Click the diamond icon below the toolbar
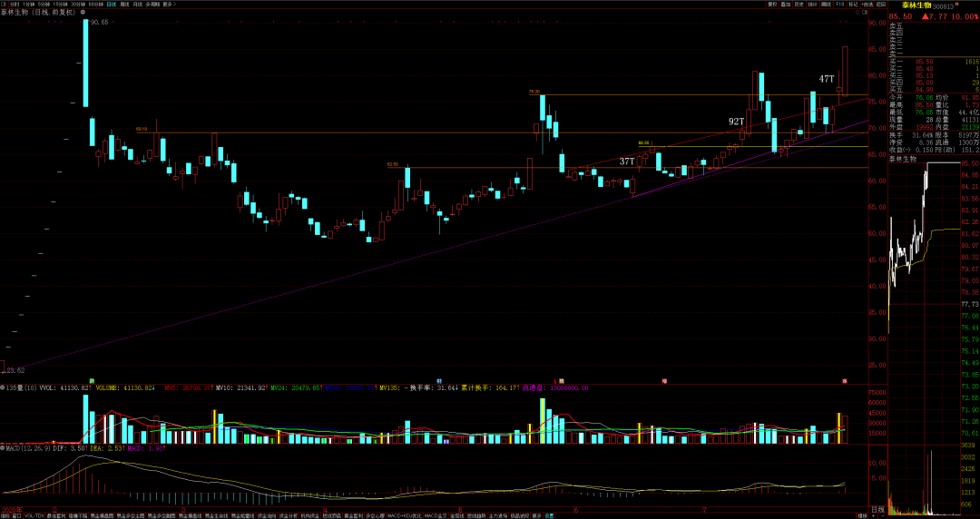Image resolution: width=980 pixels, height=519 pixels. click(x=857, y=13)
